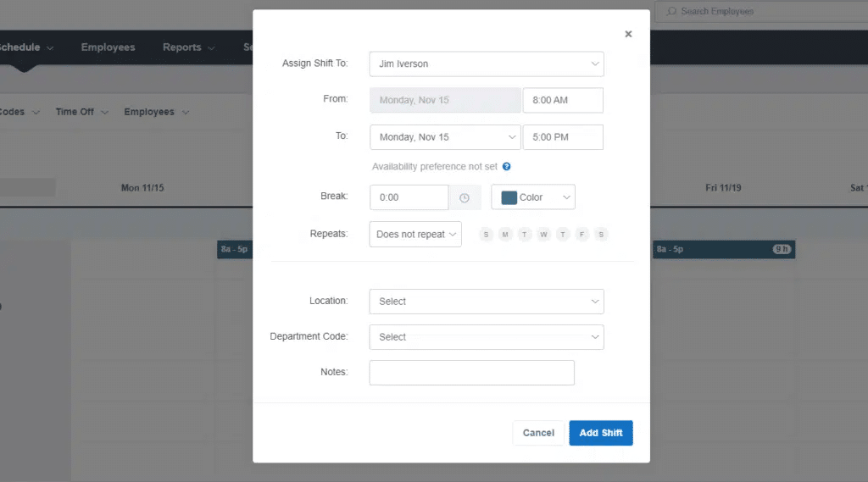Click into the Notes input field
This screenshot has width=868, height=482.
pos(471,373)
